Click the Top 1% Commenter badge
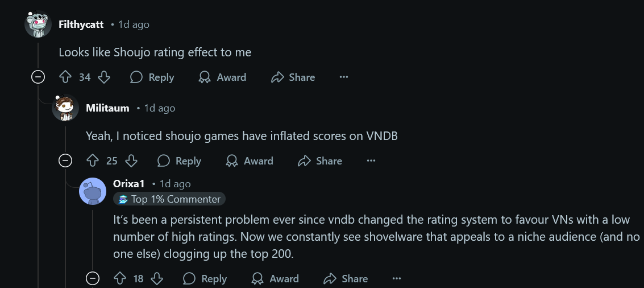The width and height of the screenshot is (644, 288). (x=169, y=199)
